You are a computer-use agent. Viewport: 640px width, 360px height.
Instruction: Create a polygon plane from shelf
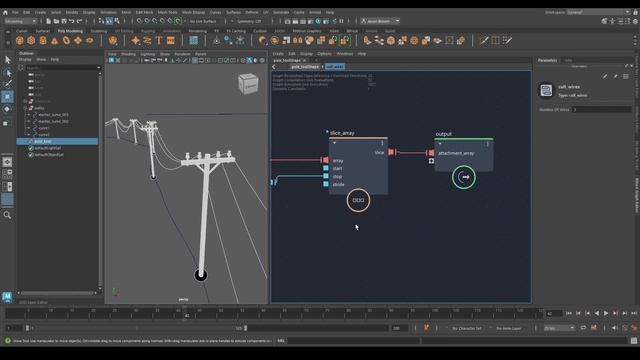tap(78, 40)
